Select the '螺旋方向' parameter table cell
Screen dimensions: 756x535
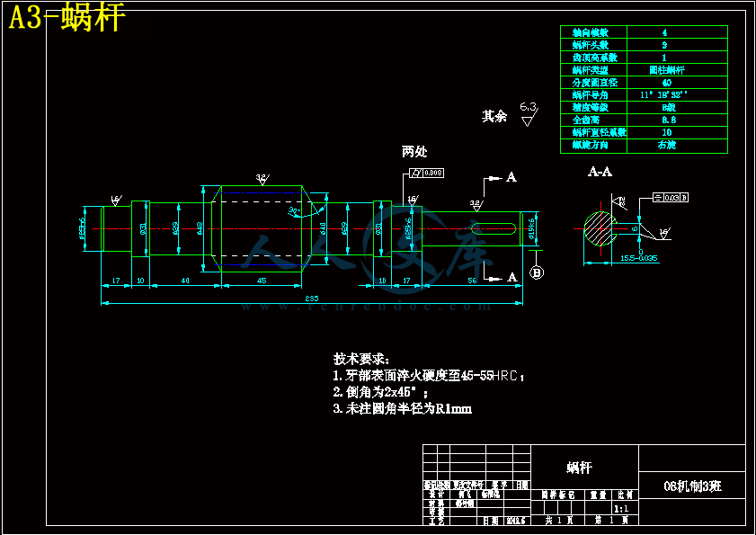pyautogui.click(x=593, y=145)
